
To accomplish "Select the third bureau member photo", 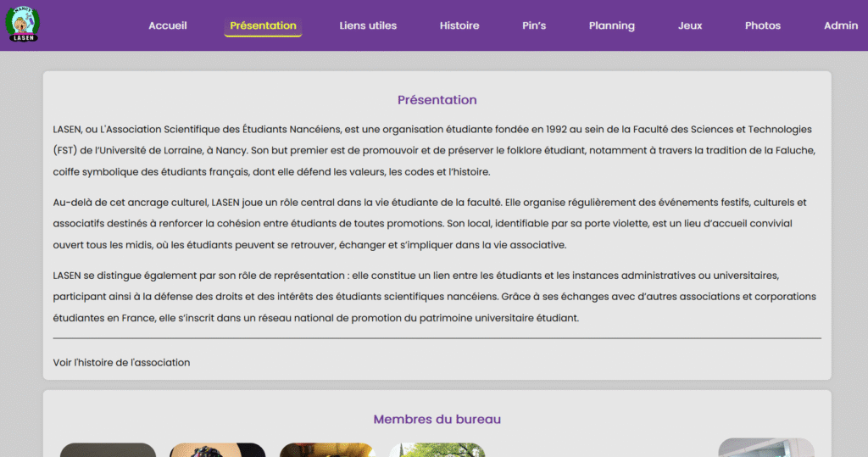I will [x=327, y=449].
